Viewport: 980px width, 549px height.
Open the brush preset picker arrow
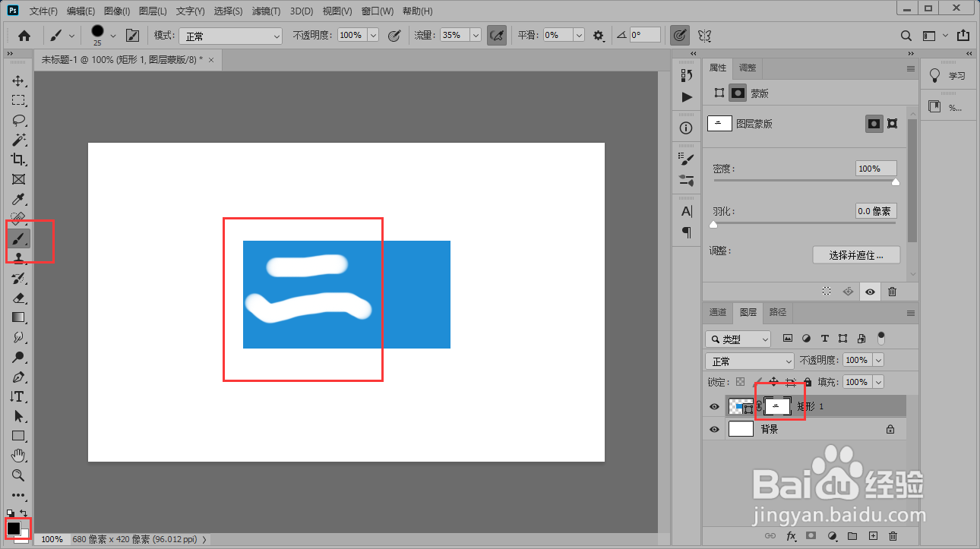(x=113, y=35)
